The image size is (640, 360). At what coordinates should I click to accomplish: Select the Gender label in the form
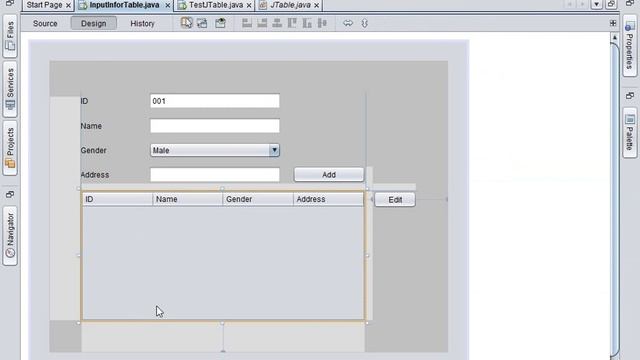coord(93,150)
